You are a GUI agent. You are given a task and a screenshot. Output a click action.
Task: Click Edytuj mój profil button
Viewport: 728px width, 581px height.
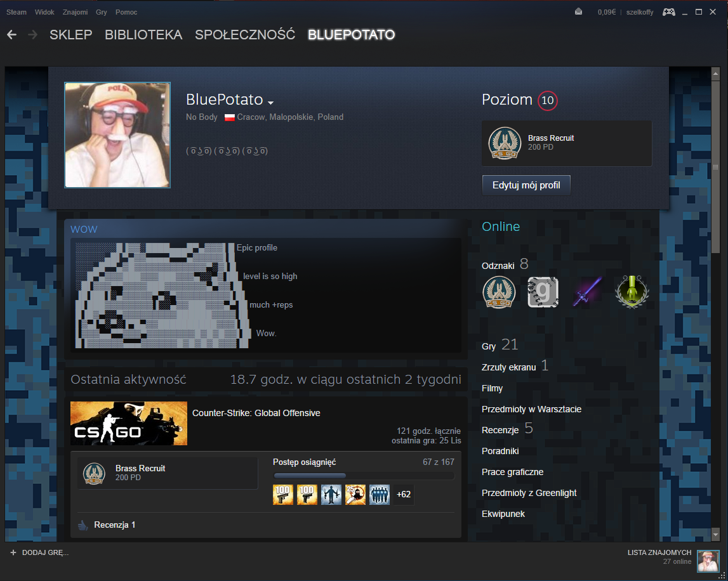click(x=526, y=185)
